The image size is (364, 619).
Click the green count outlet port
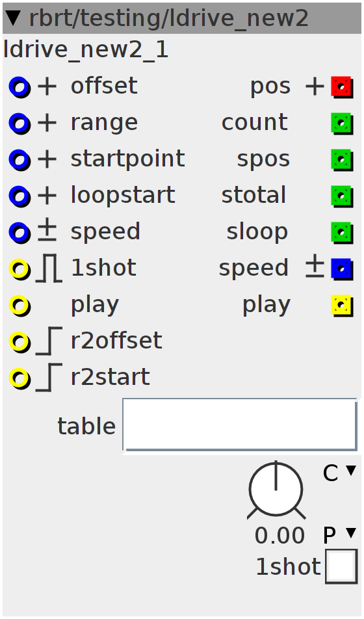(341, 123)
